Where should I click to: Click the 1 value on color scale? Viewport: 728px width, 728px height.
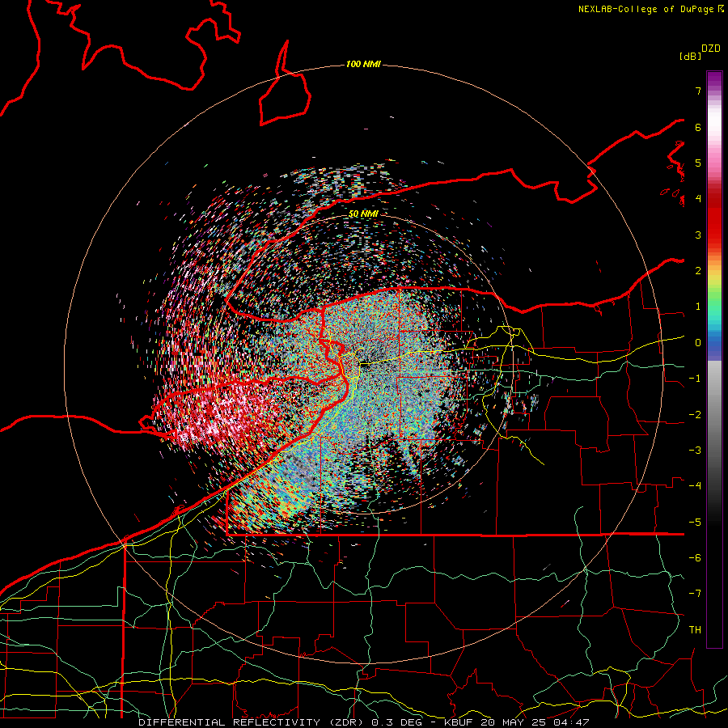(x=698, y=307)
